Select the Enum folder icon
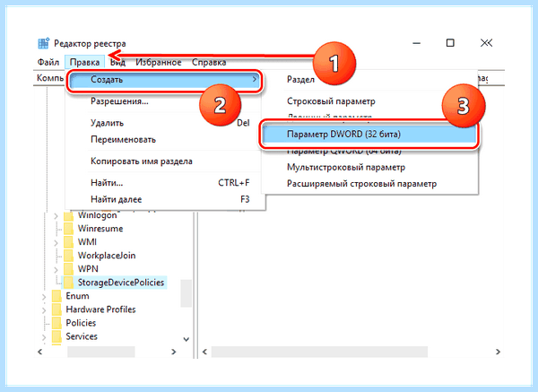538x392 pixels. (x=56, y=295)
